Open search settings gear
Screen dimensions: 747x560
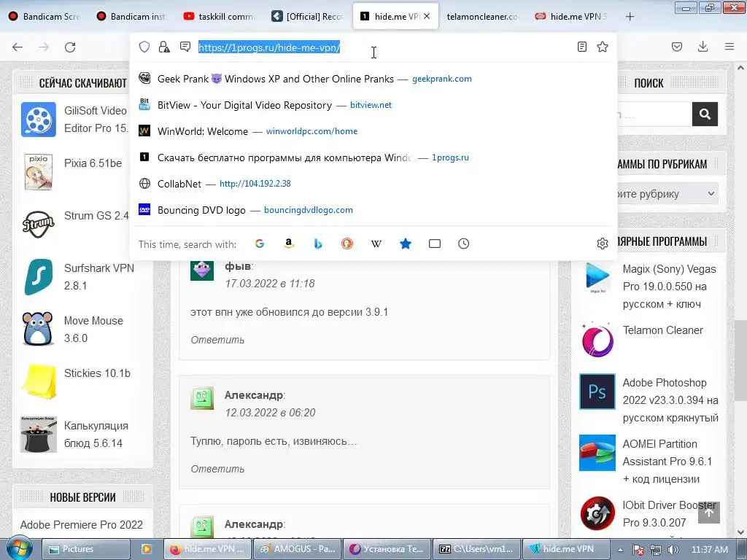point(602,244)
